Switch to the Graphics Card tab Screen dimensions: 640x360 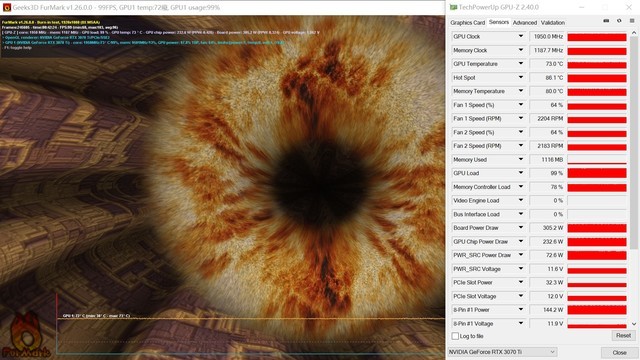tap(467, 22)
